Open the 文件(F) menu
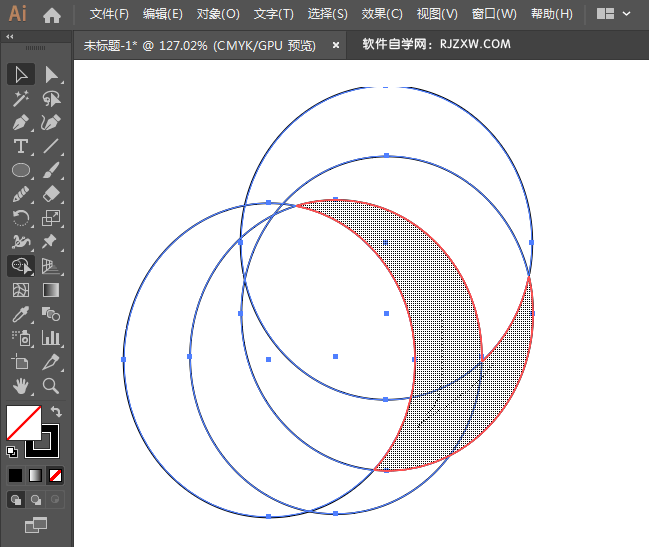This screenshot has height=547, width=649. coord(109,14)
